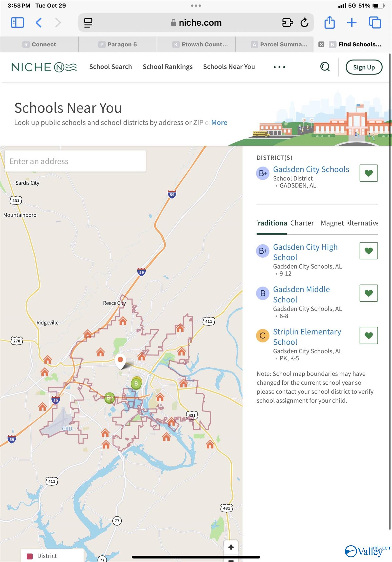Switch to the Paragon 5 tab

tap(118, 44)
